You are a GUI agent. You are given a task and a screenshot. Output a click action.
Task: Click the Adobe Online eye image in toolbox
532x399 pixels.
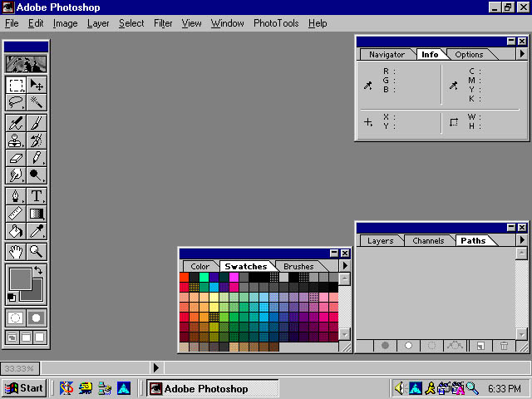(x=26, y=64)
